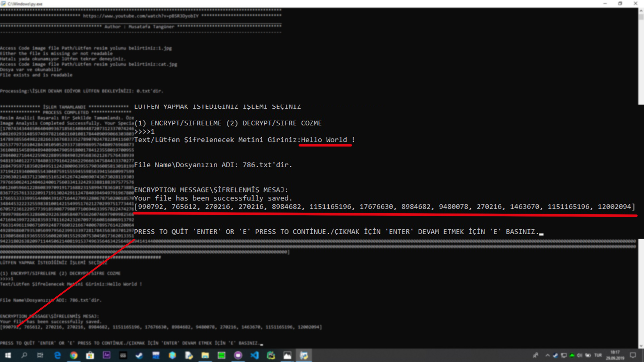The width and height of the screenshot is (644, 362).
Task: Open the Photos app in the taskbar
Action: [287, 355]
